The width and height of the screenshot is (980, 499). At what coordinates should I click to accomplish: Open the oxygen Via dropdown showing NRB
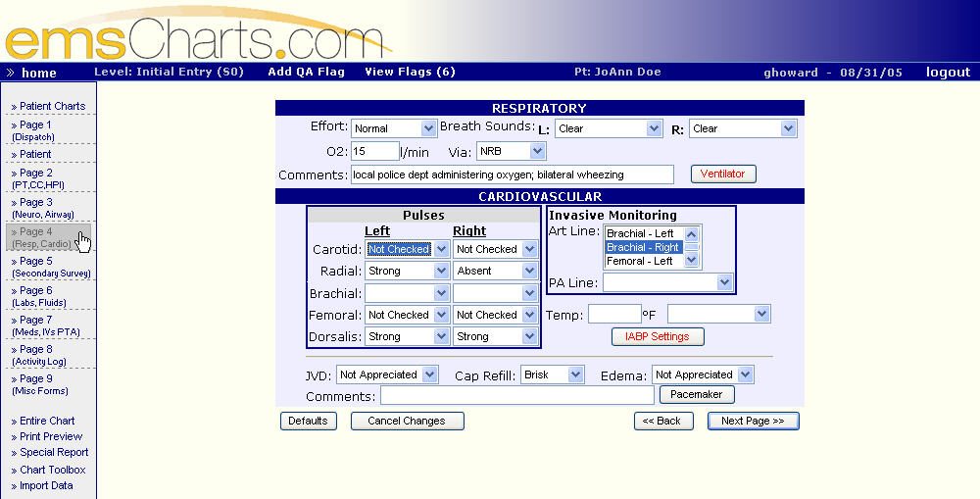click(x=511, y=151)
